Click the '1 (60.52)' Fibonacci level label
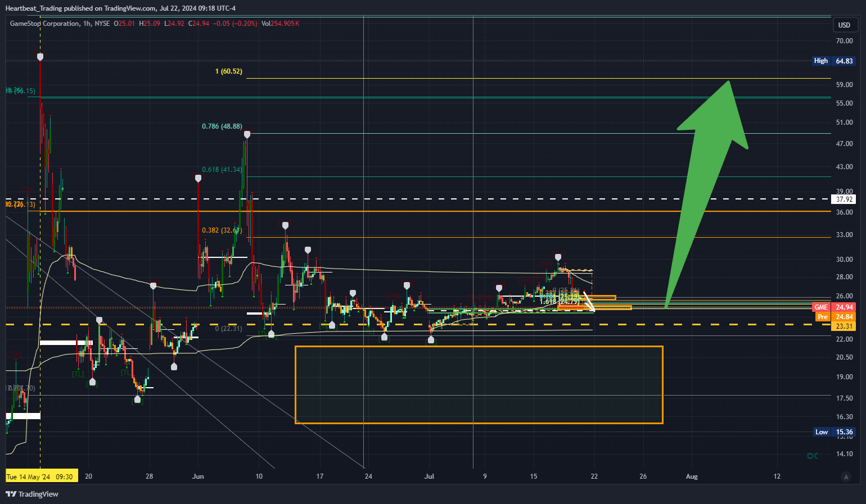This screenshot has width=866, height=504. [229, 71]
